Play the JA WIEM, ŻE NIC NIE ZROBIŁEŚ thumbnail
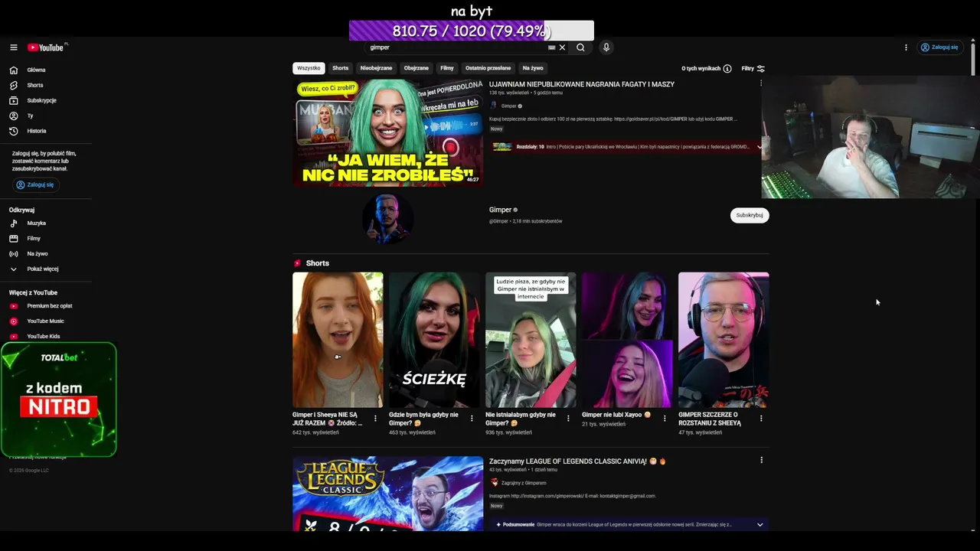The image size is (980, 551). [387, 132]
